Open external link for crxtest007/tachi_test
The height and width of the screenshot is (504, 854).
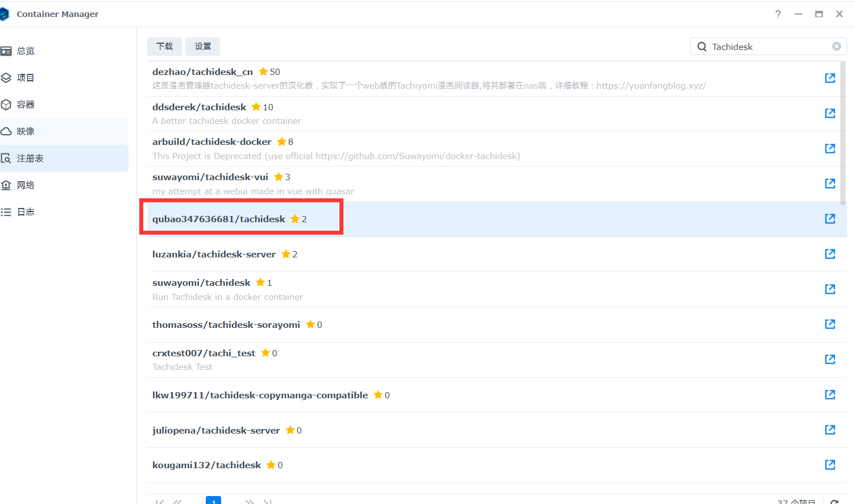(x=830, y=360)
